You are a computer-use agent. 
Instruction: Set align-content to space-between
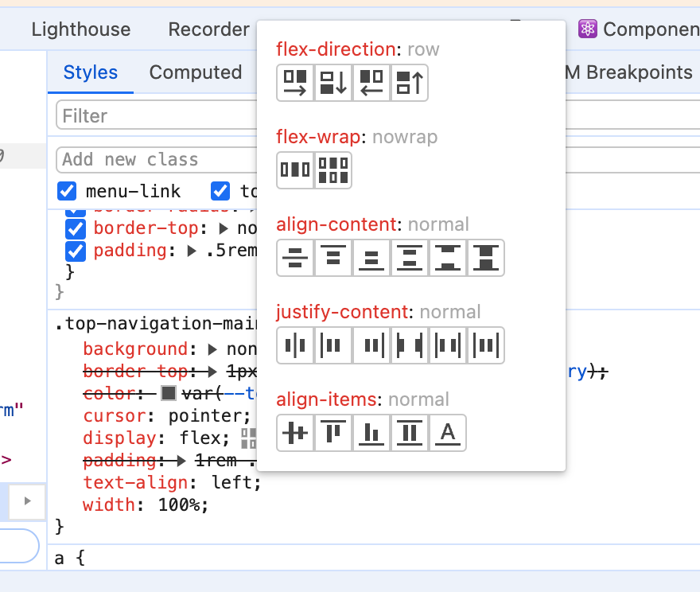coord(448,258)
